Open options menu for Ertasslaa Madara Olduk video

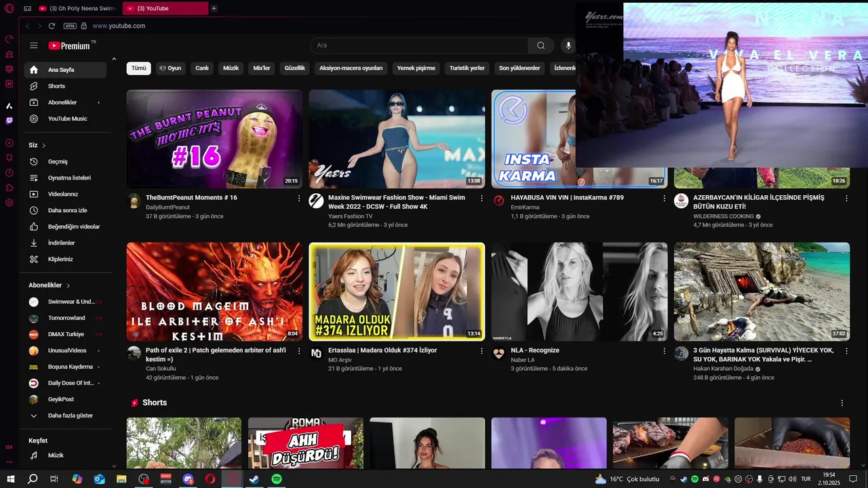[x=482, y=351]
